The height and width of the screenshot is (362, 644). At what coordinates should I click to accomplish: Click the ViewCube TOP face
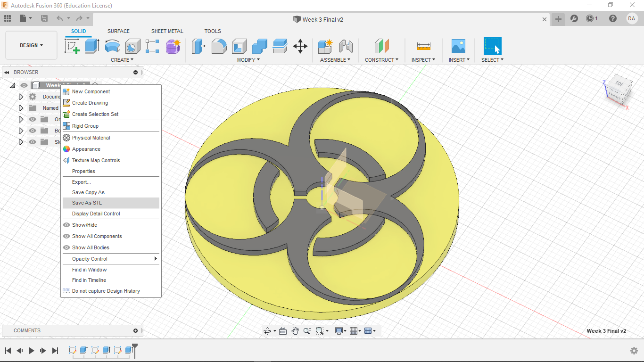click(619, 84)
